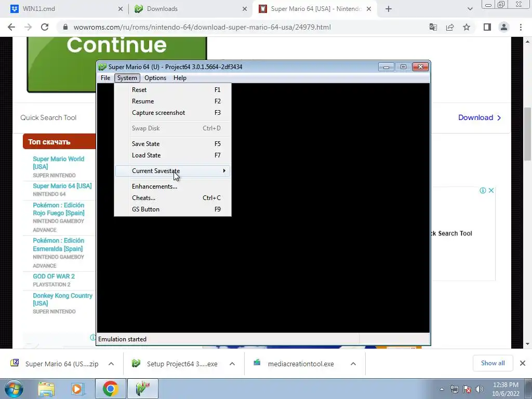
Task: Open the Chrome three-dot menu
Action: tap(521, 27)
